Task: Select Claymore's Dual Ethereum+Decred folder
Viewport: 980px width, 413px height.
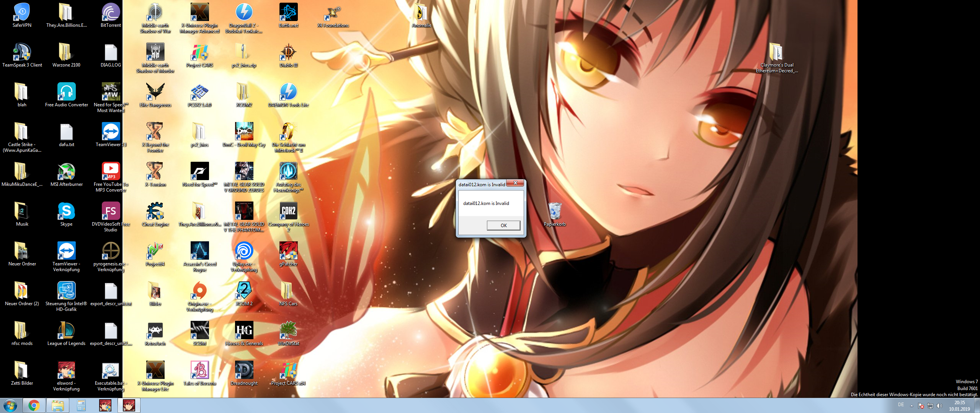Action: click(x=777, y=58)
